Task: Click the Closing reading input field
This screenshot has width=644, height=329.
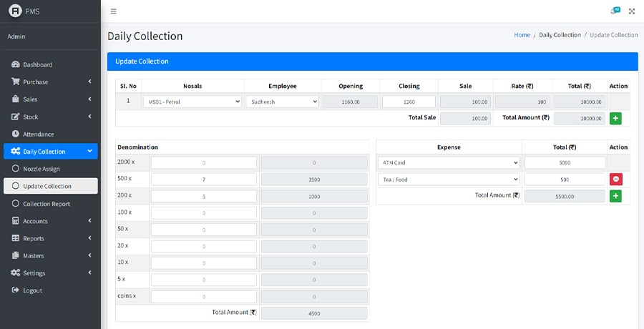Action: click(x=409, y=102)
